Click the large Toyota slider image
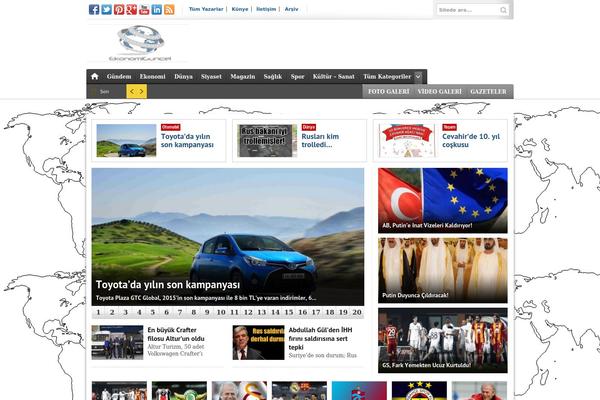 (x=228, y=237)
